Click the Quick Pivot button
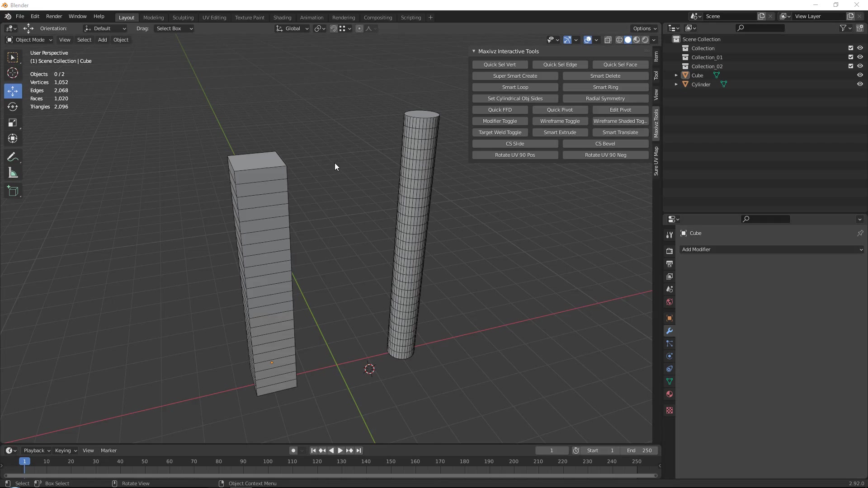This screenshot has height=488, width=868. (x=560, y=110)
